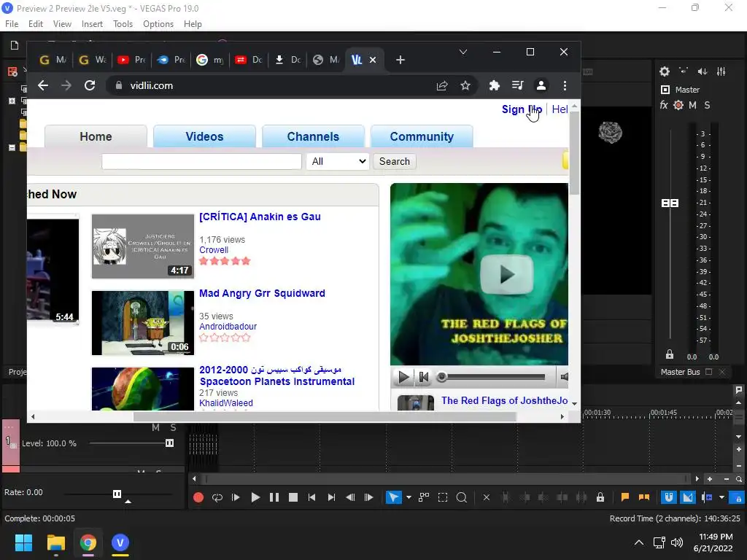Open the Home tab on VidLii
747x560 pixels.
(96, 136)
